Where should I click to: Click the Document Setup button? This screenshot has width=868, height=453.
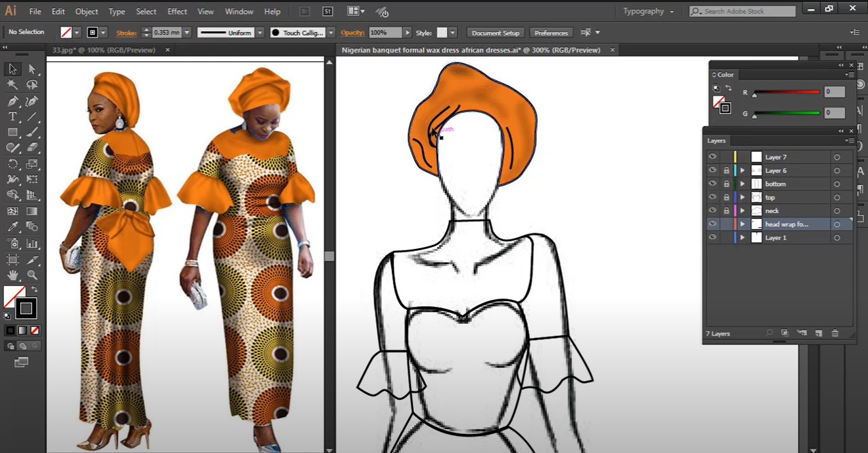pos(495,33)
